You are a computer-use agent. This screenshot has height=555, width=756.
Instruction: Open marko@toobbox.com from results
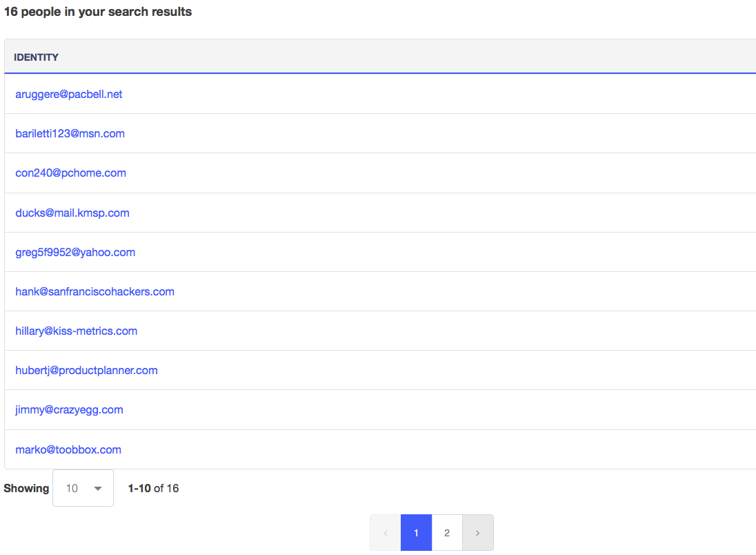[68, 449]
